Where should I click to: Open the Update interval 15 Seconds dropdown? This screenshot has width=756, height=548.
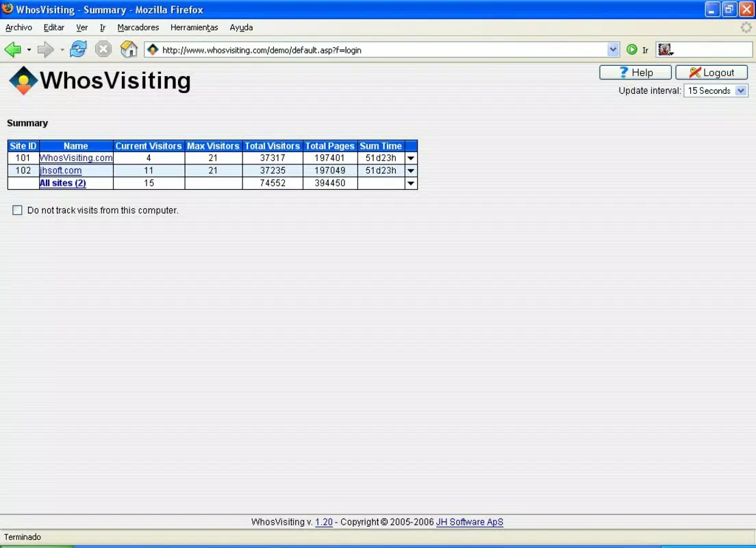(x=716, y=90)
